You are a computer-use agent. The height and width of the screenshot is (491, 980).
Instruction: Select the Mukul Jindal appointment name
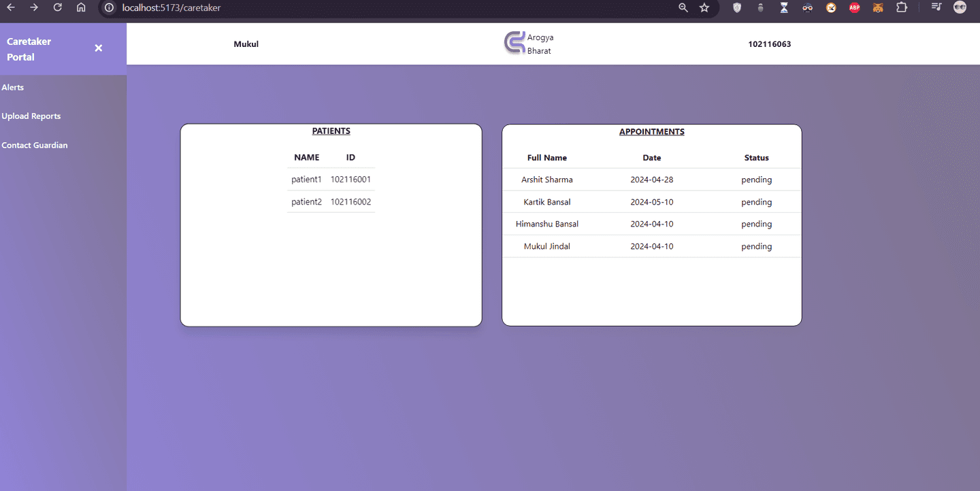click(547, 246)
